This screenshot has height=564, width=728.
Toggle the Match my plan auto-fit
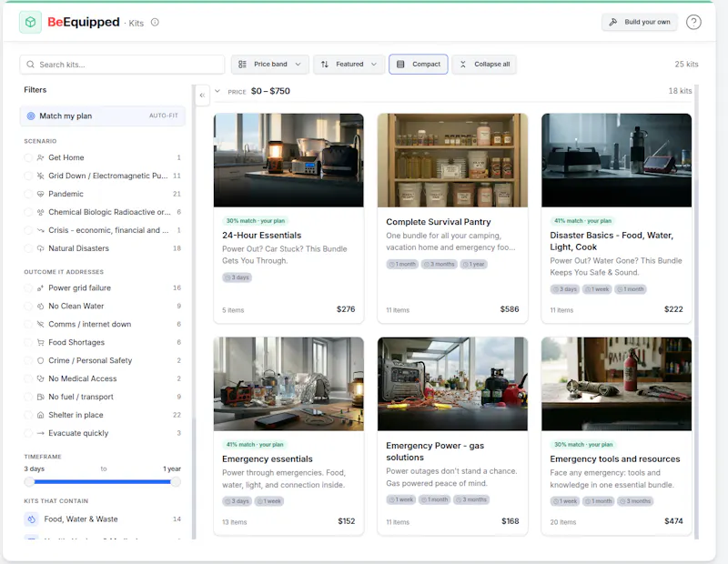click(x=103, y=116)
